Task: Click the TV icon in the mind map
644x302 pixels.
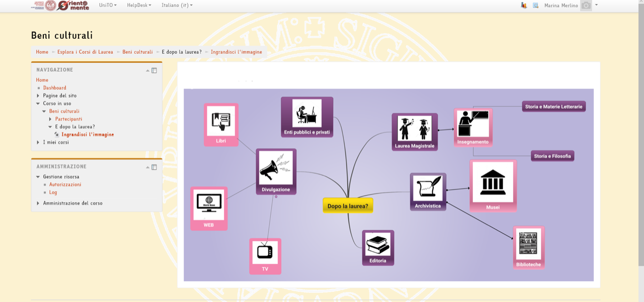Action: tap(265, 251)
